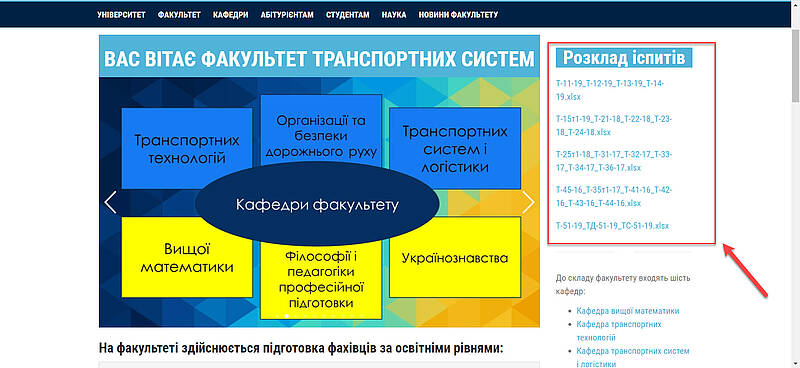Open the T-45-16_T-35т1-17 schedule xlsx link
Screen dimensions: 800x368
[614, 197]
